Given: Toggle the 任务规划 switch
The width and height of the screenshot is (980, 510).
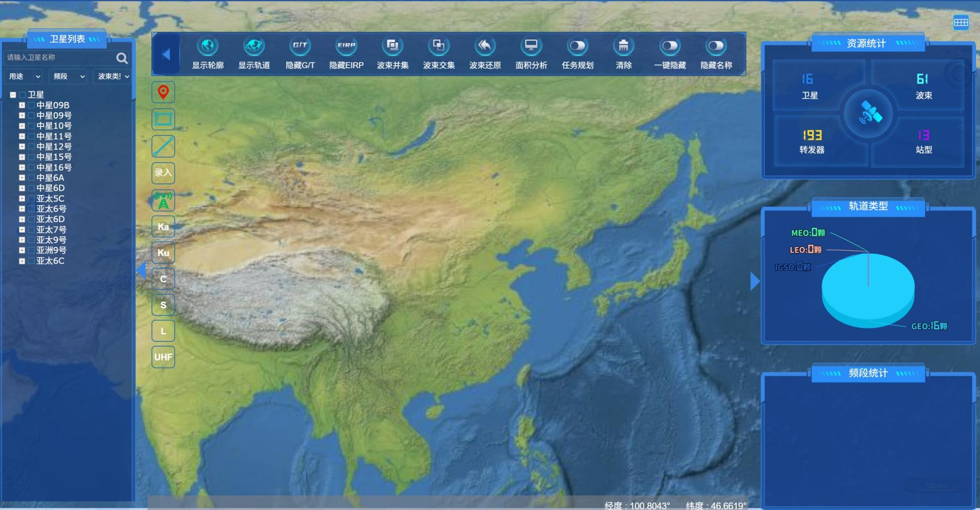Looking at the screenshot, I should click(577, 46).
